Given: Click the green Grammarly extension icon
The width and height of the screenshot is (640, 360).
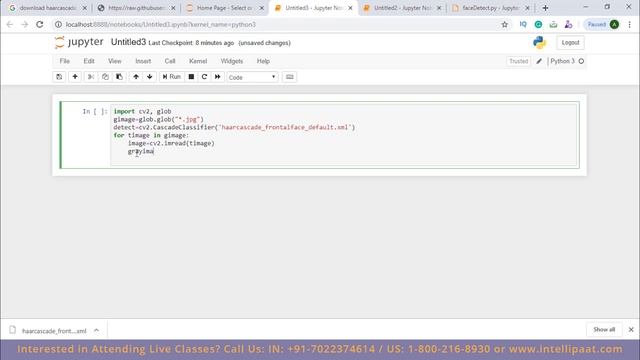Looking at the screenshot, I should click(538, 24).
